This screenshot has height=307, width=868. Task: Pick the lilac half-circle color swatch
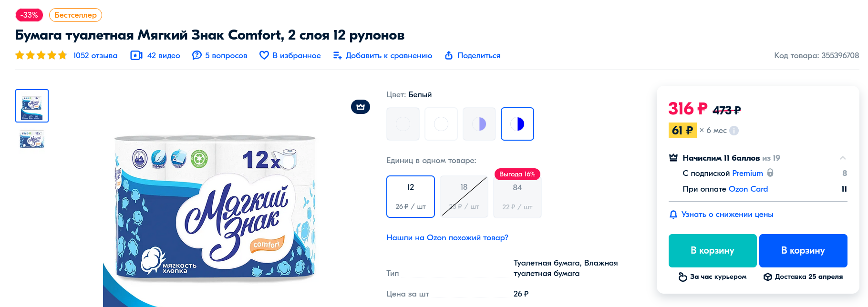[479, 124]
